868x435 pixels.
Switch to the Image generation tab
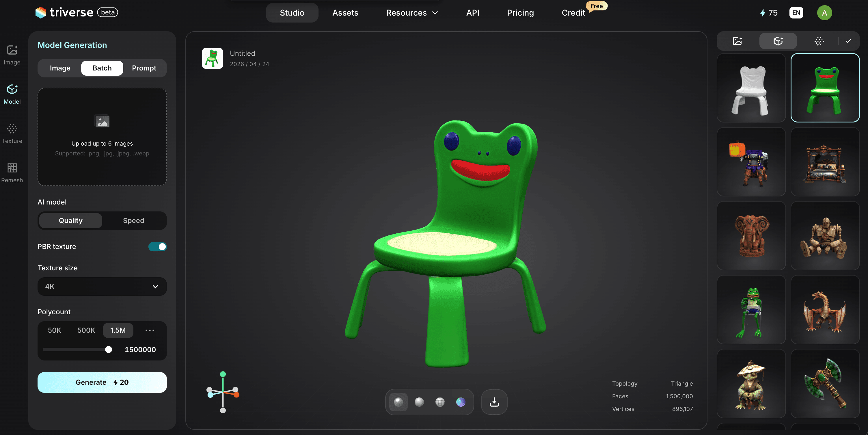(x=60, y=68)
